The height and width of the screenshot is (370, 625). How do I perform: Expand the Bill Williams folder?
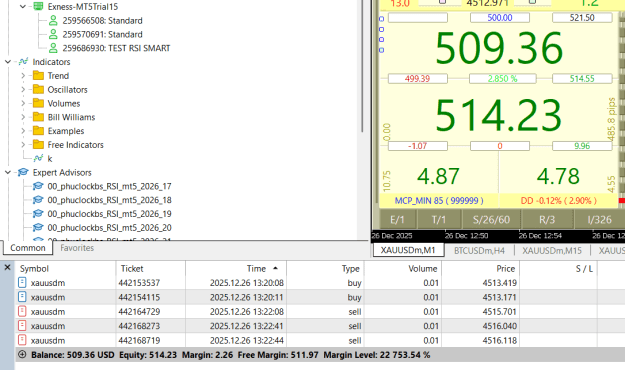tap(23, 117)
